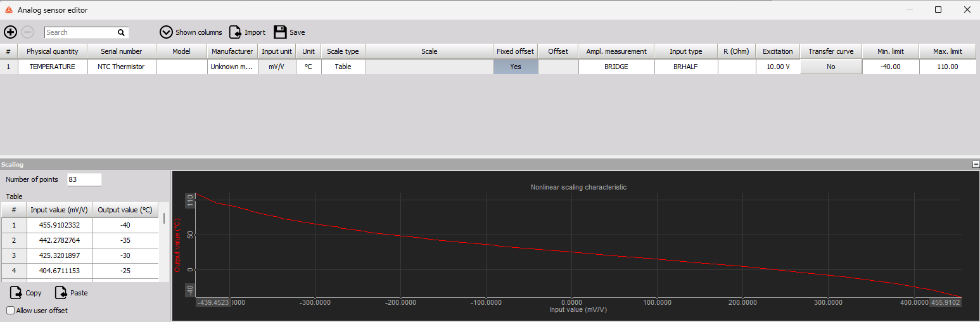Save the sensor database
Viewport: 980px width, 322px height.
tap(290, 32)
